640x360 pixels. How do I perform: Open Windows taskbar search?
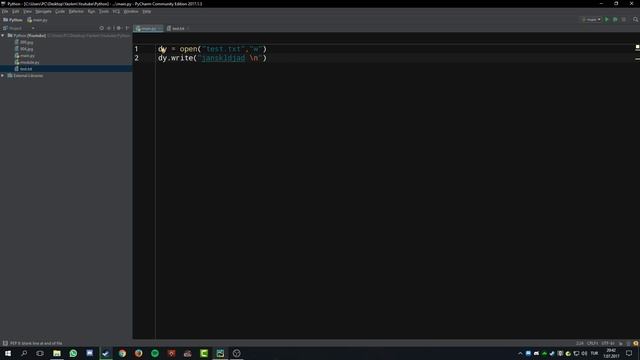point(24,353)
